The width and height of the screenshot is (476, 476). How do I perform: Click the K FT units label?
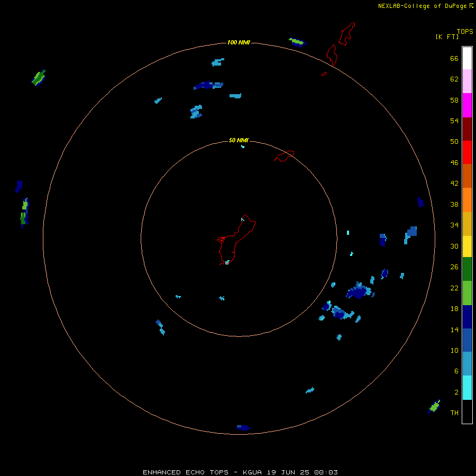[447, 36]
